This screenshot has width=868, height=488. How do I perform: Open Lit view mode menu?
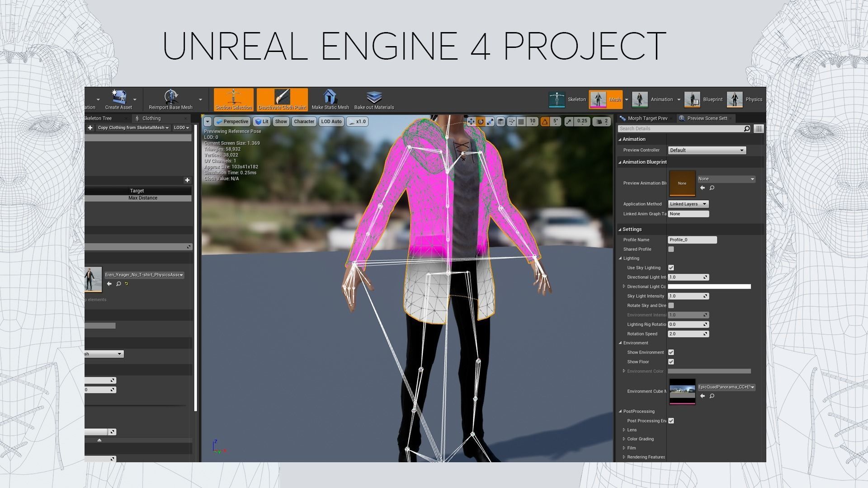tap(262, 122)
